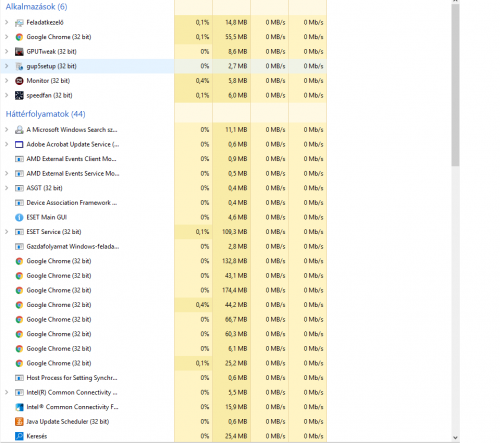500x443 pixels.
Task: Click the 6,1 MB Chrome memory cell
Action: [231, 349]
